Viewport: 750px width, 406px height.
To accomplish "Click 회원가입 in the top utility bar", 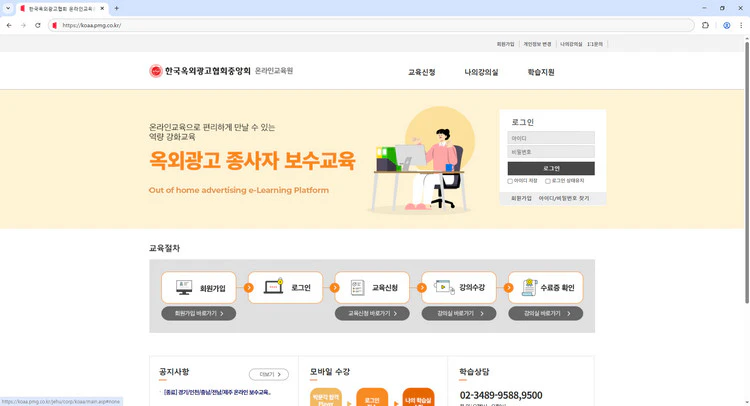I will 505,44.
